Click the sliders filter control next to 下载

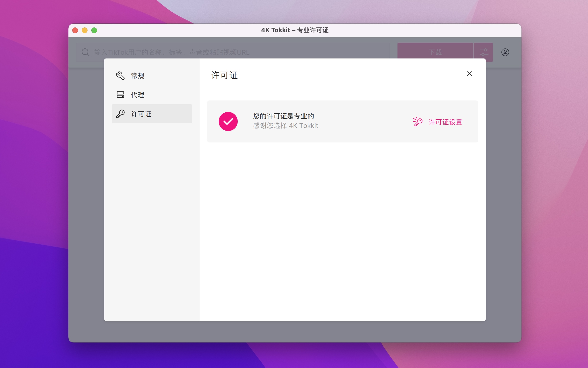(484, 52)
